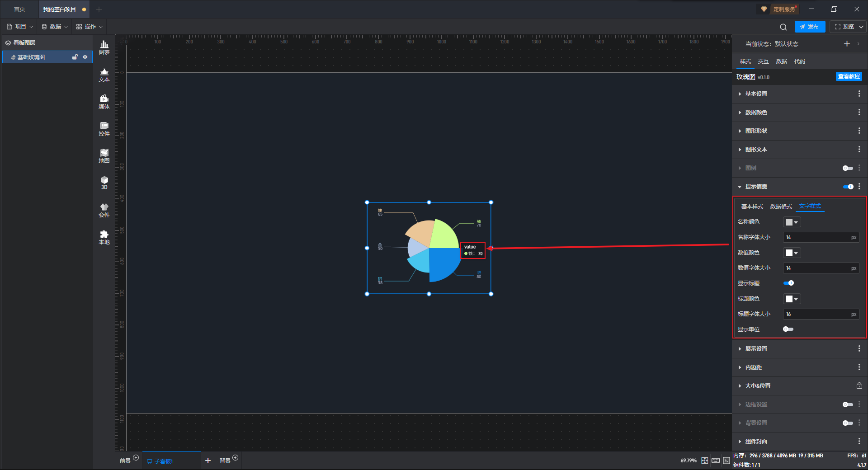Click the keyboard shortcuts icon

click(716, 461)
